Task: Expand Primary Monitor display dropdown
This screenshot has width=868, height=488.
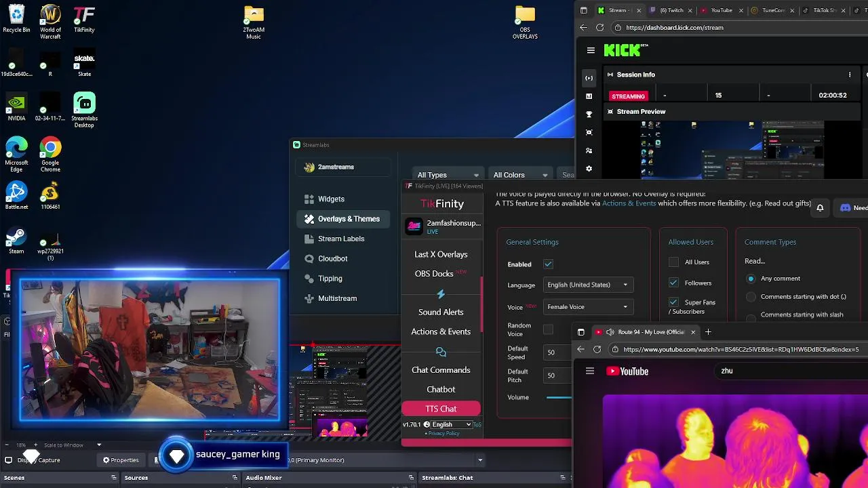Action: tap(480, 460)
